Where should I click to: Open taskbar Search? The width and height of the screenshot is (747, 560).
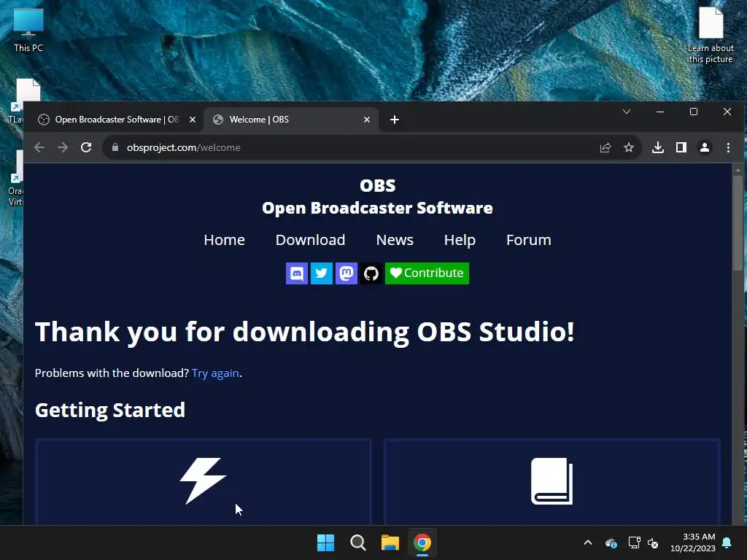coord(357,542)
